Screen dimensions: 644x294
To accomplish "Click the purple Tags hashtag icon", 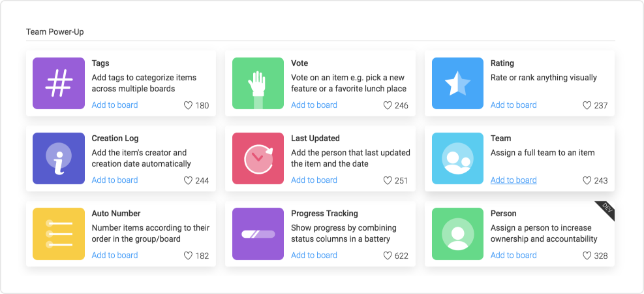I will point(59,83).
